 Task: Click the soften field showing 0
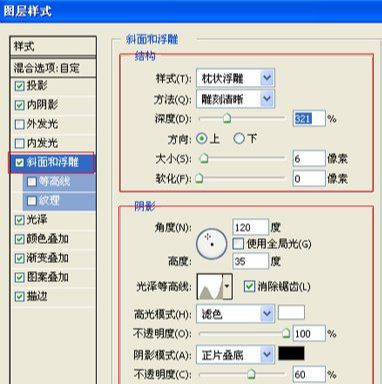point(309,178)
